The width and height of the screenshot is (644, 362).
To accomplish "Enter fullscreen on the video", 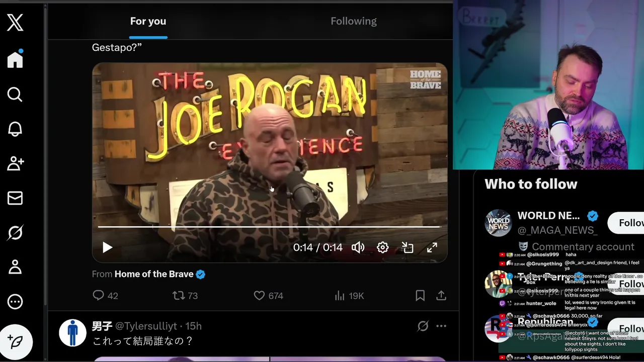I will click(x=432, y=247).
